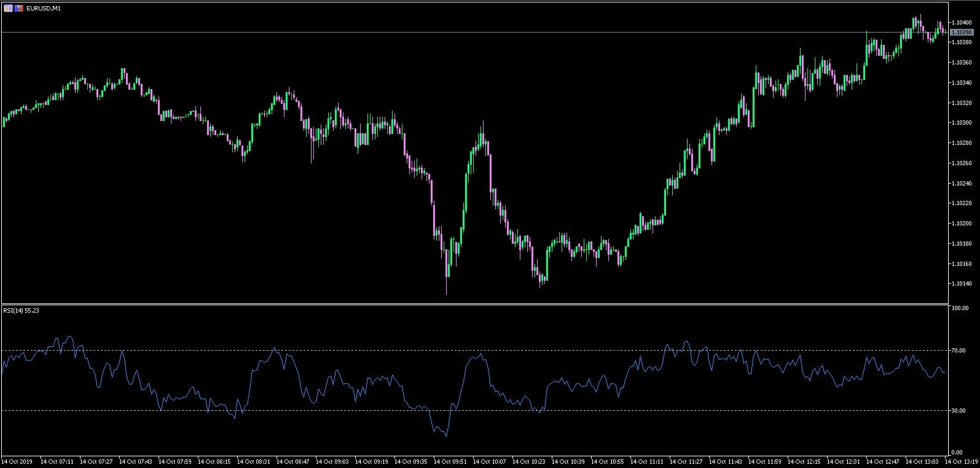980x468 pixels.
Task: Click the 14 Oct 07:11 time label
Action: (57, 461)
